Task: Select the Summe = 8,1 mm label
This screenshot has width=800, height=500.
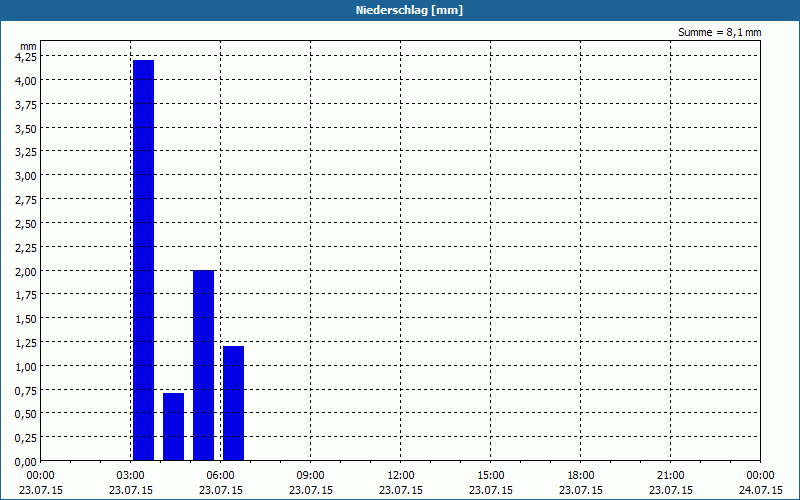Action: pos(719,32)
